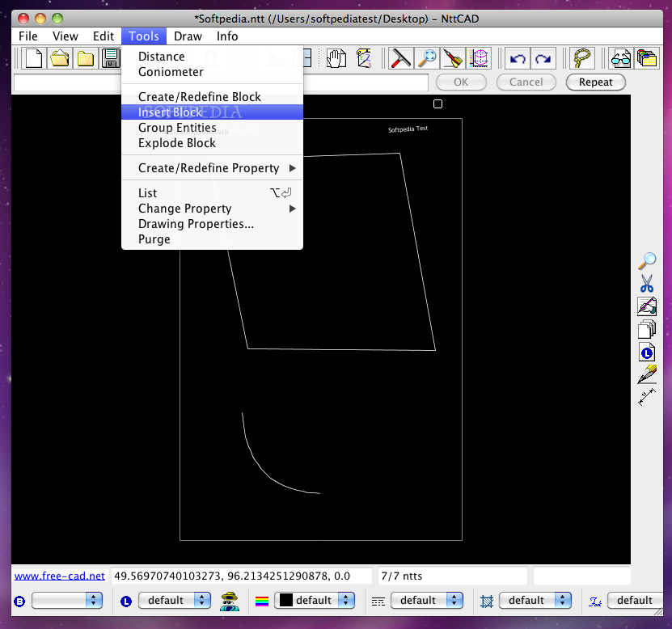Select the magnifier tool in right sidebar

pos(647,260)
